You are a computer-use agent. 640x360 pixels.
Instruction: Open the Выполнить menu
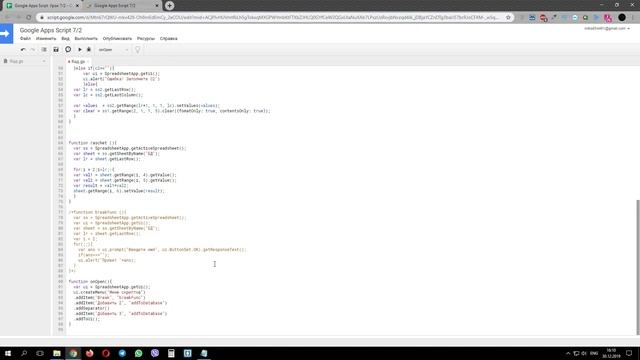86,38
